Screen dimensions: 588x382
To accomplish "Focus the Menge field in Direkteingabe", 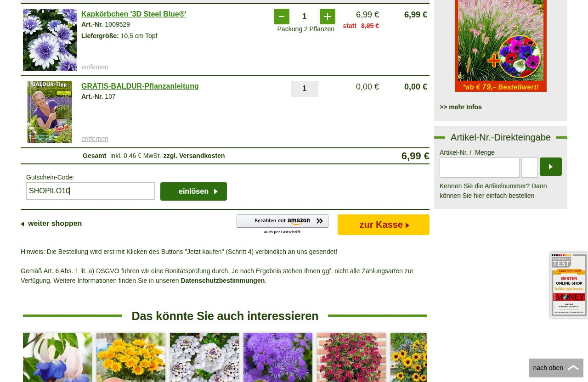I will [530, 168].
